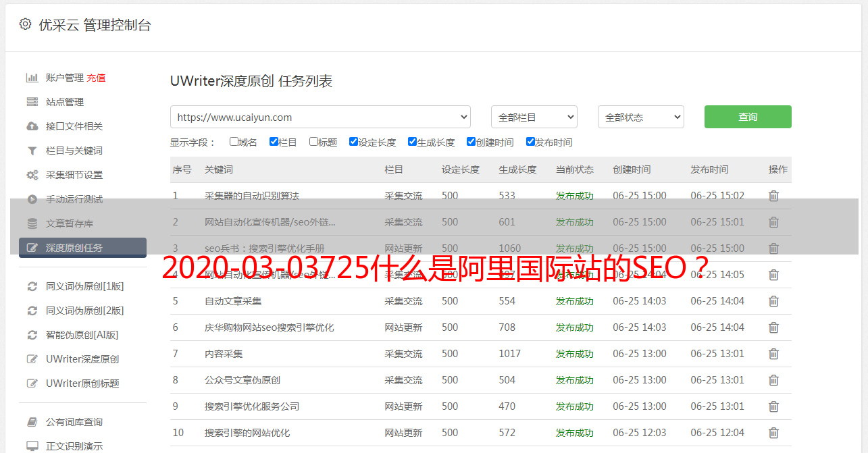The image size is (868, 453).
Task: Click keyword 自动文章采集
Action: pyautogui.click(x=233, y=301)
